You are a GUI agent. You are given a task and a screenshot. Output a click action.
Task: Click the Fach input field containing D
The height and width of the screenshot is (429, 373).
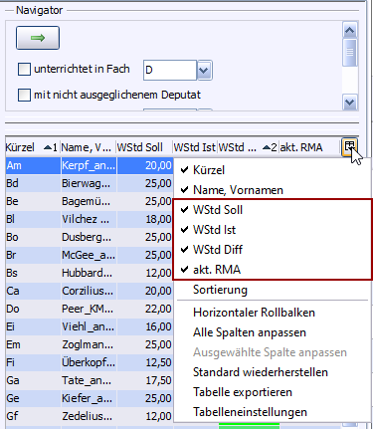[170, 70]
